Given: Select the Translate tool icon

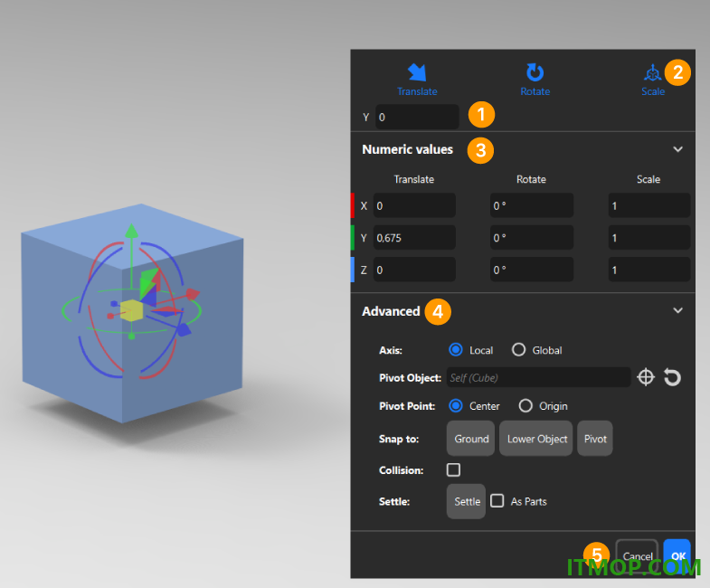Looking at the screenshot, I should (x=417, y=72).
